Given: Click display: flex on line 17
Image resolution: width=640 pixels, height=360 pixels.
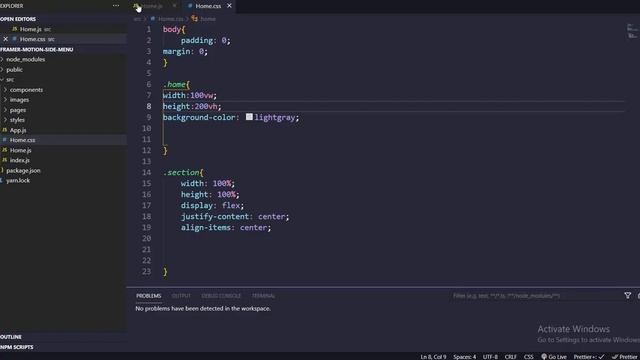Looking at the screenshot, I should click(x=212, y=206).
